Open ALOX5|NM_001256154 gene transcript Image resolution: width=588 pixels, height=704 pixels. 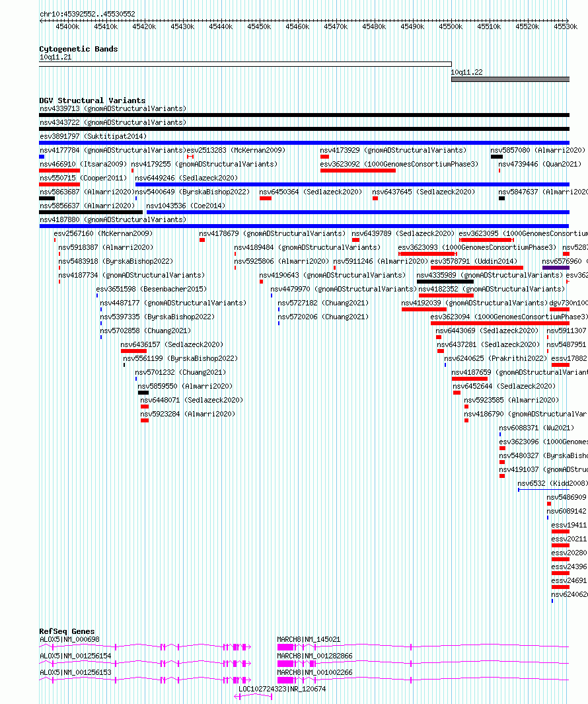[x=75, y=656]
